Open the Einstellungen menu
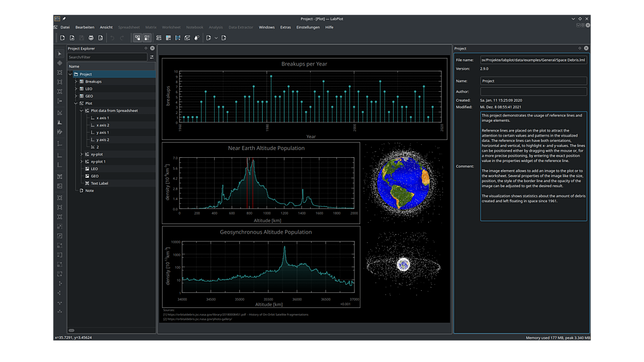 [308, 27]
